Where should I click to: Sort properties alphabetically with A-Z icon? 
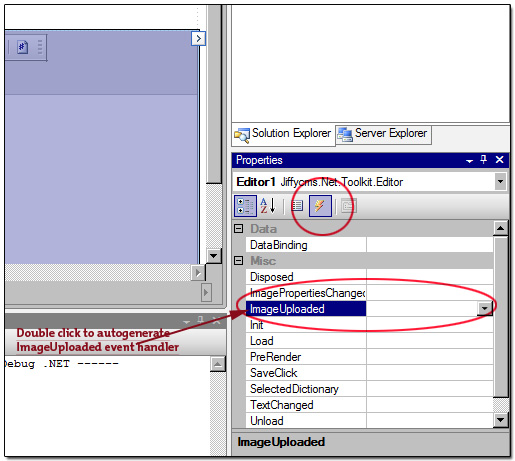[268, 206]
